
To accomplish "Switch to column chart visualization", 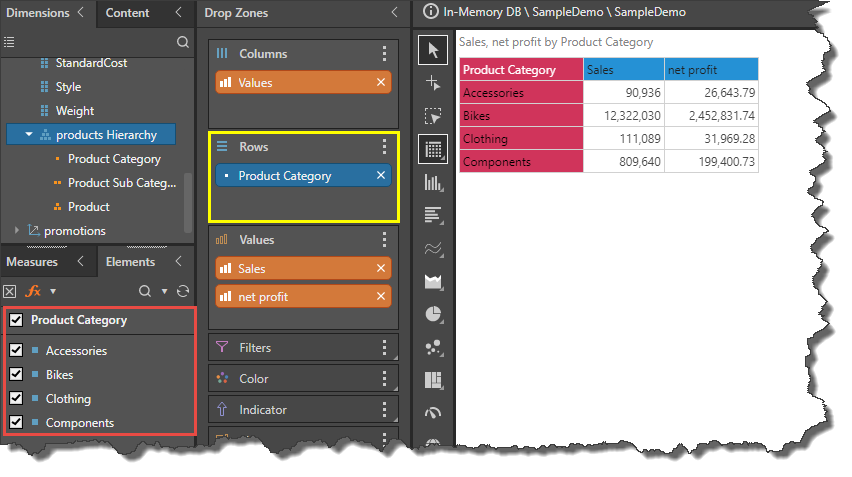I will tap(433, 182).
